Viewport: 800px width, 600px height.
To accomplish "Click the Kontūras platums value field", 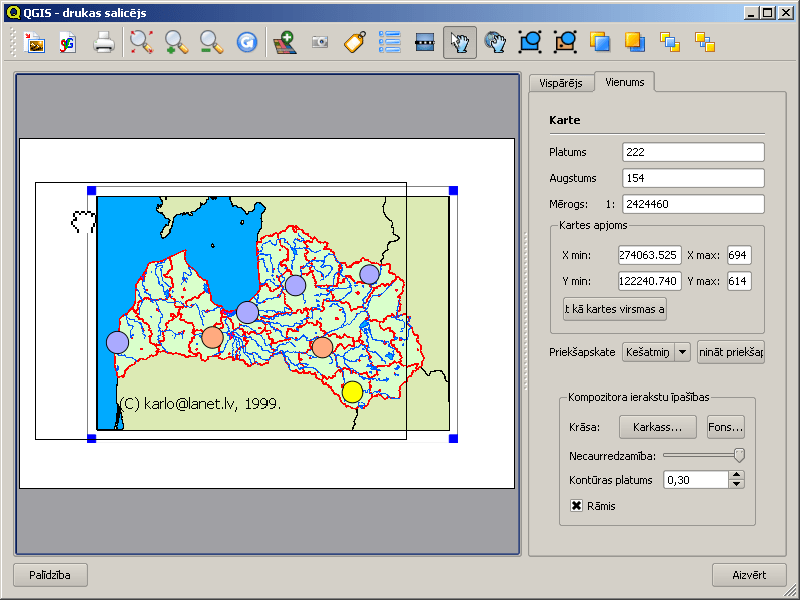I will pos(695,480).
